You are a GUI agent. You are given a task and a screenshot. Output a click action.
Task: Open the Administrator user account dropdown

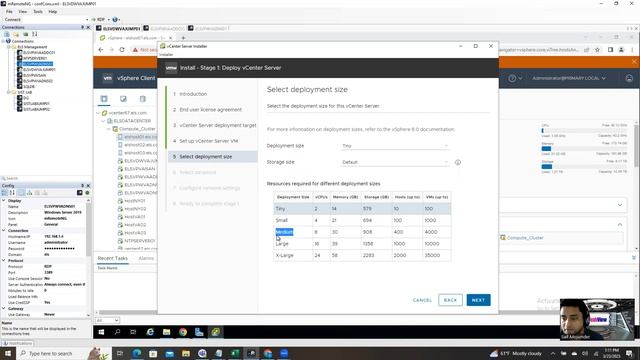pyautogui.click(x=569, y=78)
